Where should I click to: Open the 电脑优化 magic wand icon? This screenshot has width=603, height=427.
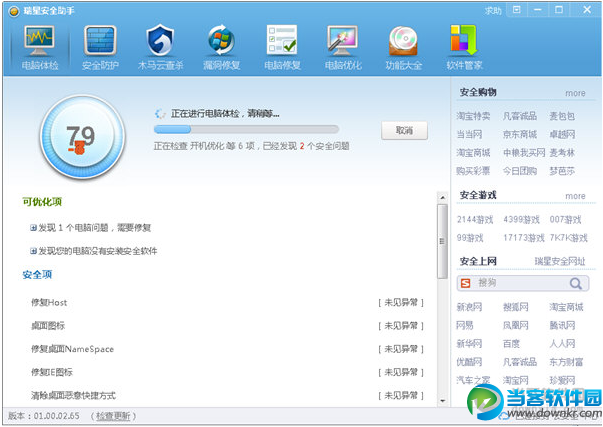343,48
